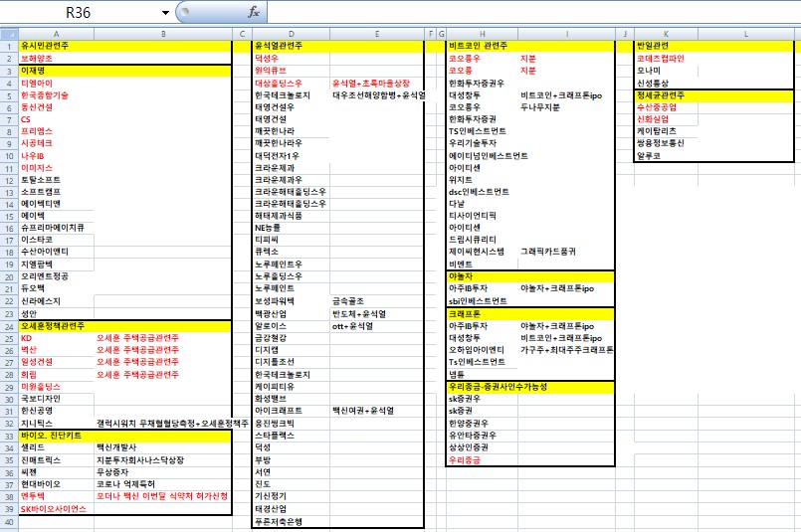801x532 pixels.
Task: Select column A header
Action: tap(56, 34)
